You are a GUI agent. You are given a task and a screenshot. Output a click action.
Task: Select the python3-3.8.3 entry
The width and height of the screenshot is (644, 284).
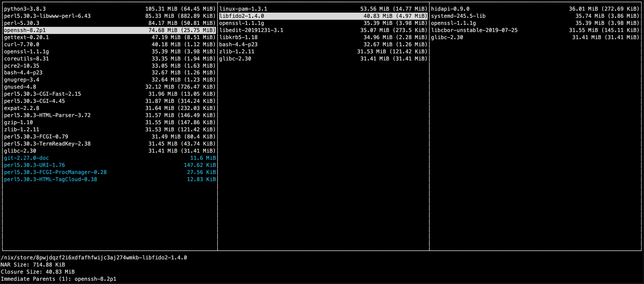110,9
